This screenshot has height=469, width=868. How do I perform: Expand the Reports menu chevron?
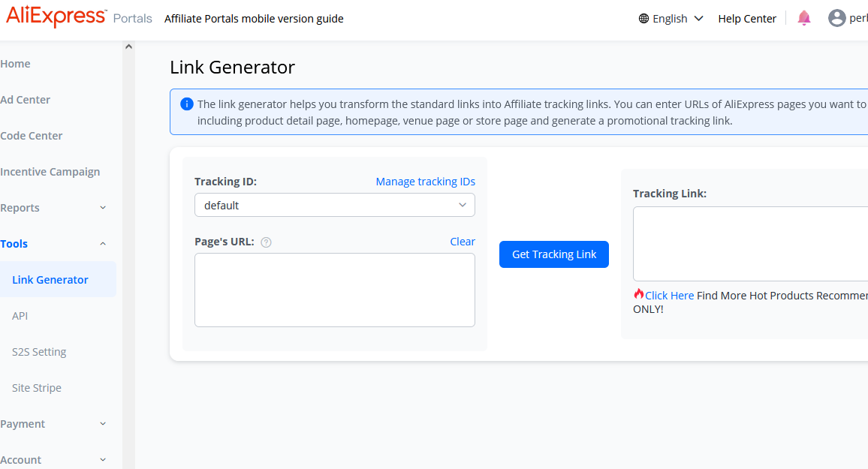[102, 208]
